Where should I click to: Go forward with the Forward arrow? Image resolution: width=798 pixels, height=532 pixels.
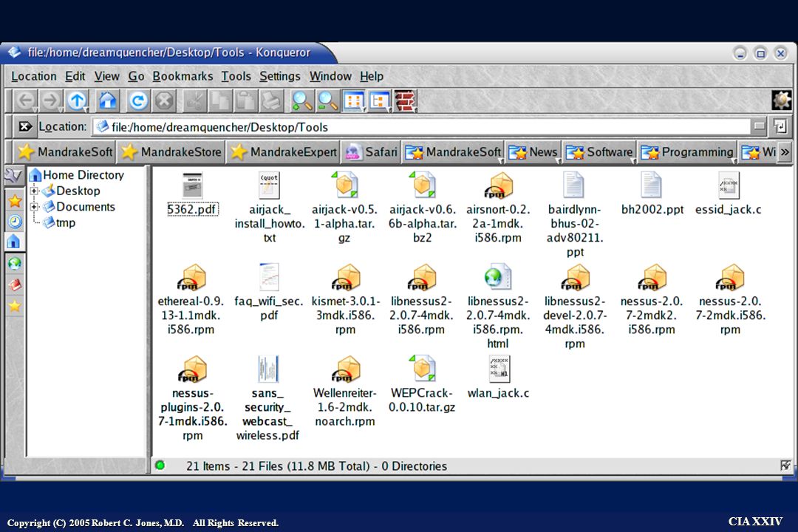coord(51,100)
